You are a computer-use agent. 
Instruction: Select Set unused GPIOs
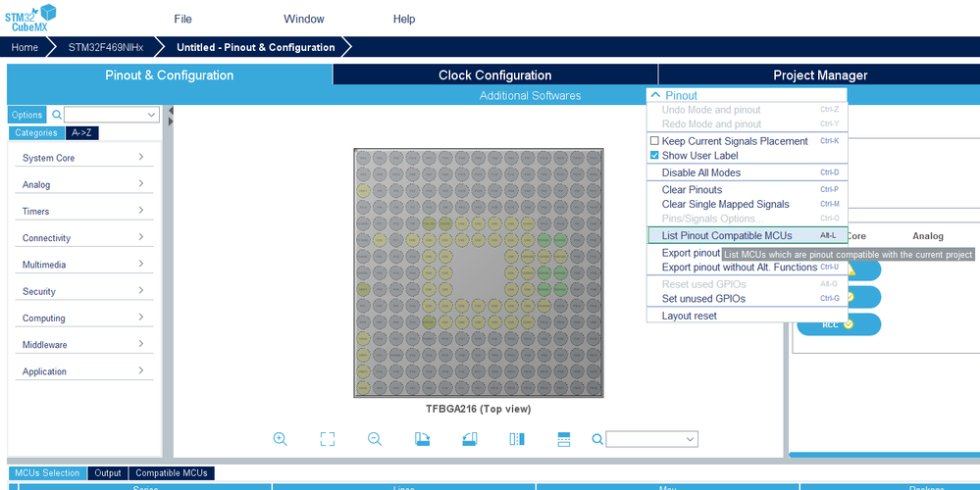click(x=747, y=298)
